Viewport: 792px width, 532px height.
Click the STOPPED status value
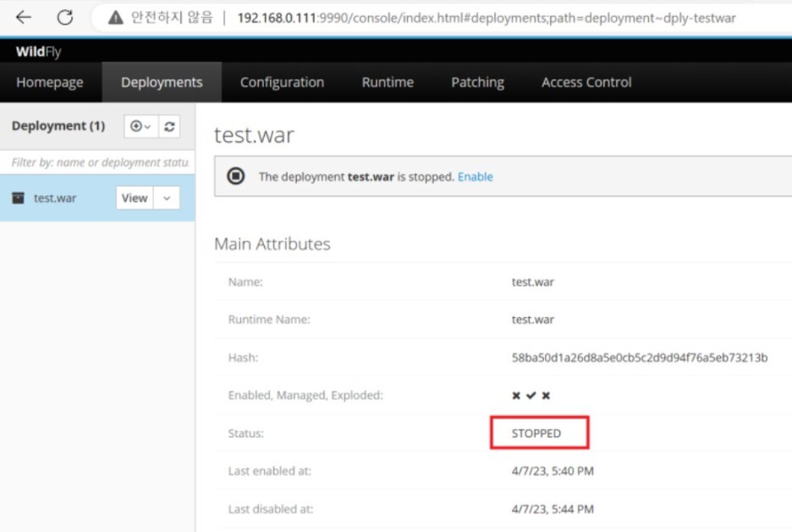[x=536, y=433]
